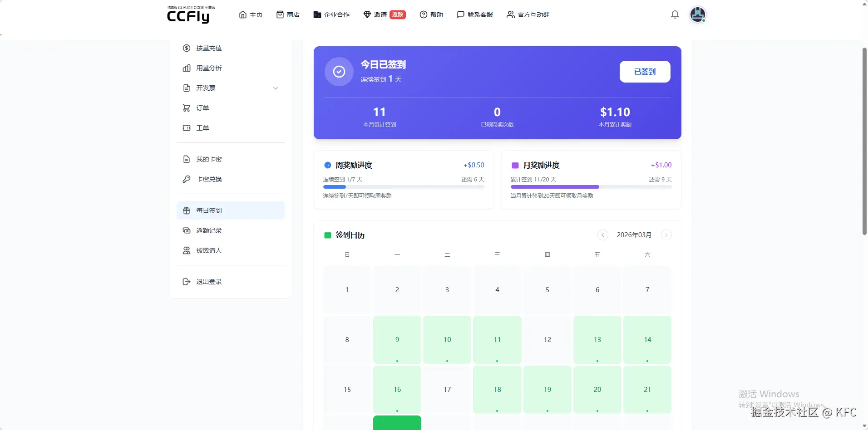Open 商店 in the top navigation
Screen dimensions: 868x430
click(x=288, y=15)
